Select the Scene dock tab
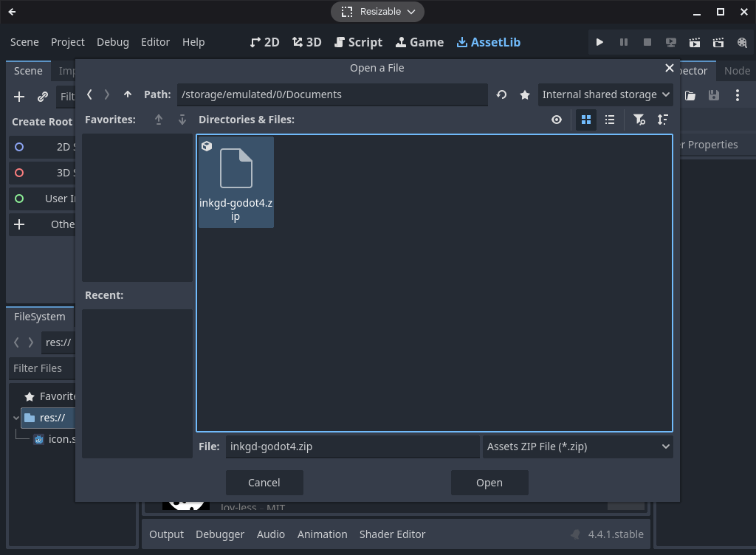 [28, 71]
